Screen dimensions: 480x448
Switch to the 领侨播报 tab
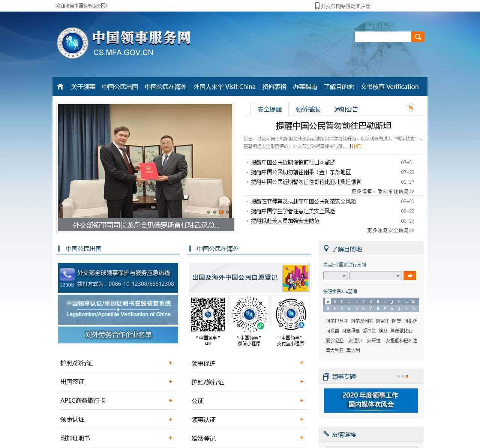tap(307, 109)
